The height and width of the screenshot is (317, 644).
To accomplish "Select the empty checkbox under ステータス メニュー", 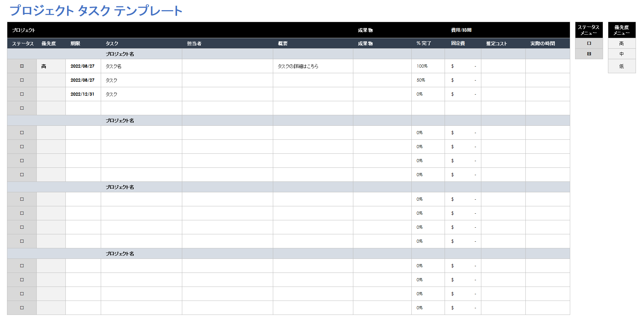I will (x=589, y=43).
